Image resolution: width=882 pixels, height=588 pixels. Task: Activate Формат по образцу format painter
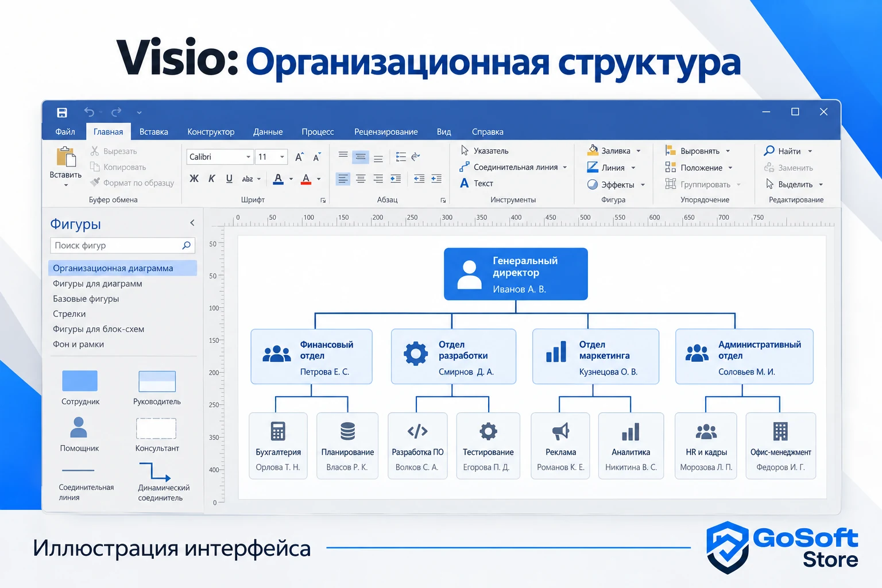[x=132, y=183]
